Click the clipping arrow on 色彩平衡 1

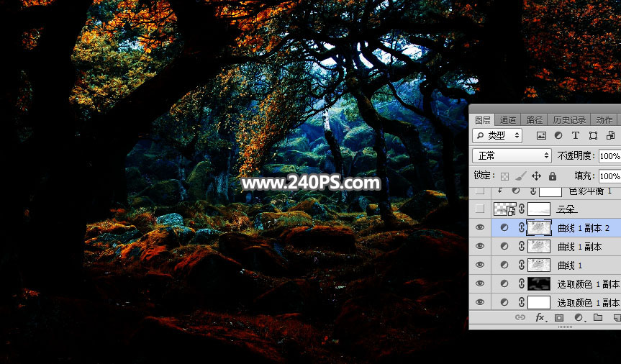(500, 190)
